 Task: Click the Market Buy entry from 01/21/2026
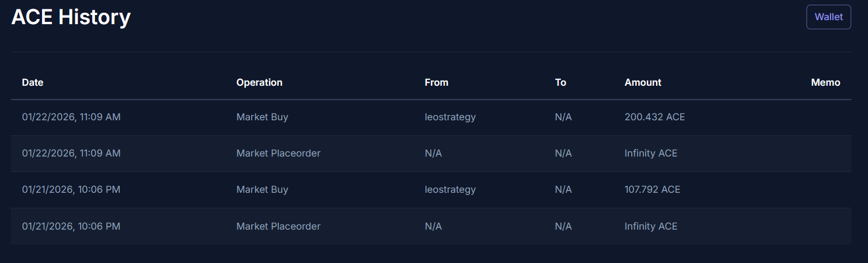click(262, 189)
